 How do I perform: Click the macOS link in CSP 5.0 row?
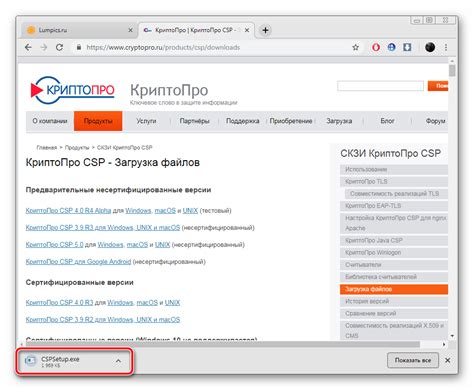click(x=137, y=245)
